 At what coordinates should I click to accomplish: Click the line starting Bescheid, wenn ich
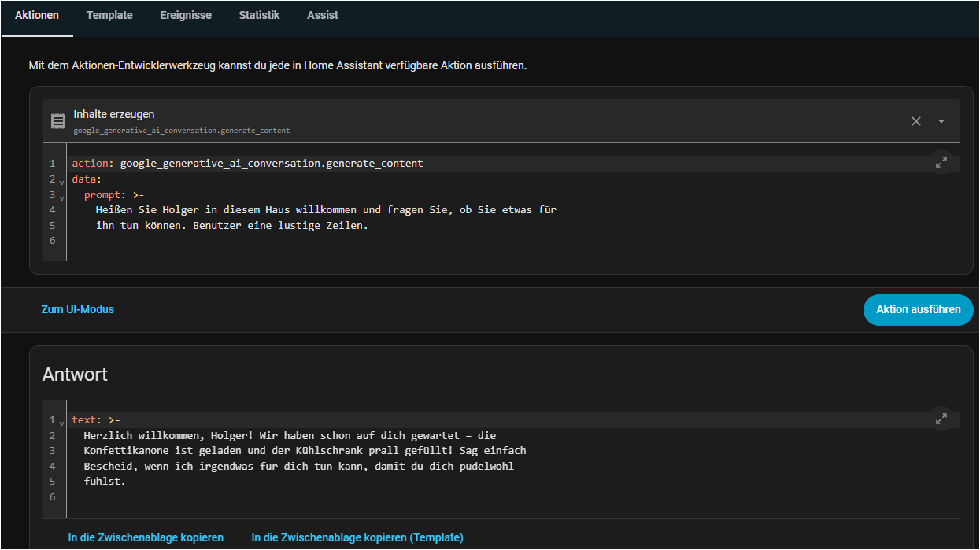(299, 466)
